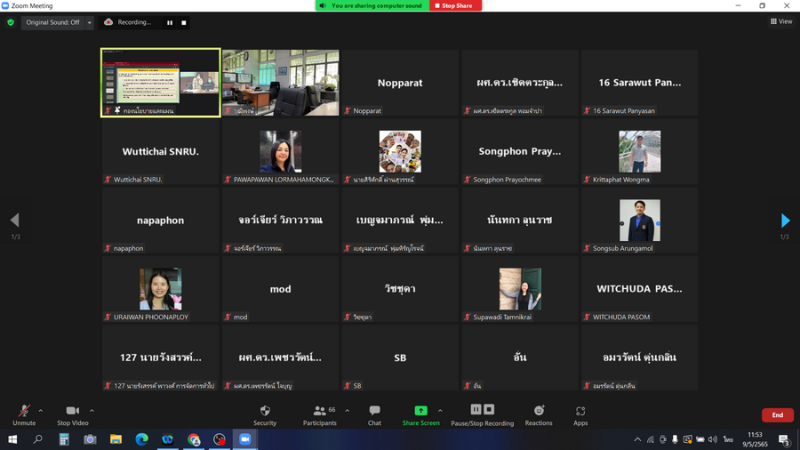The width and height of the screenshot is (800, 450).
Task: Open Google Chrome from the taskbar
Action: click(194, 439)
